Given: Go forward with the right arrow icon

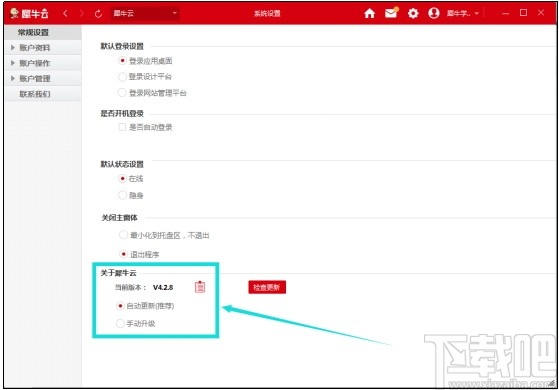Looking at the screenshot, I should [x=82, y=14].
